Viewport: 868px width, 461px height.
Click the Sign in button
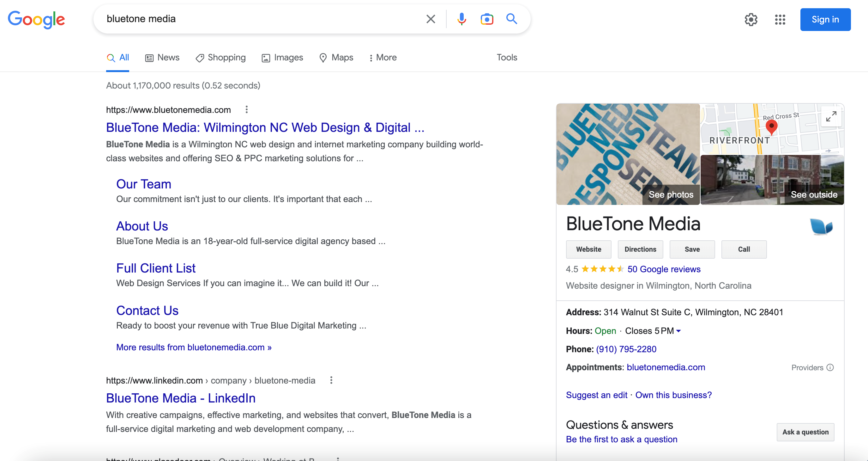[825, 20]
